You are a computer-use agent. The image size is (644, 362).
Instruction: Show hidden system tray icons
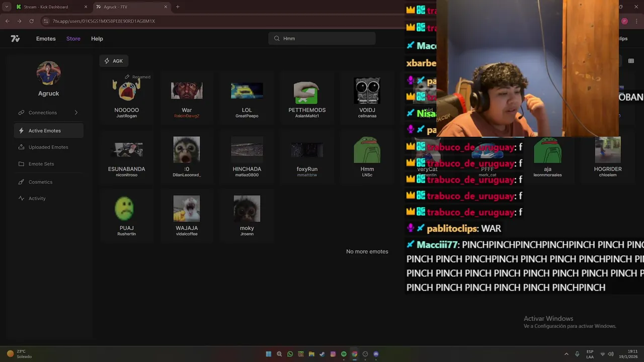[x=566, y=354]
